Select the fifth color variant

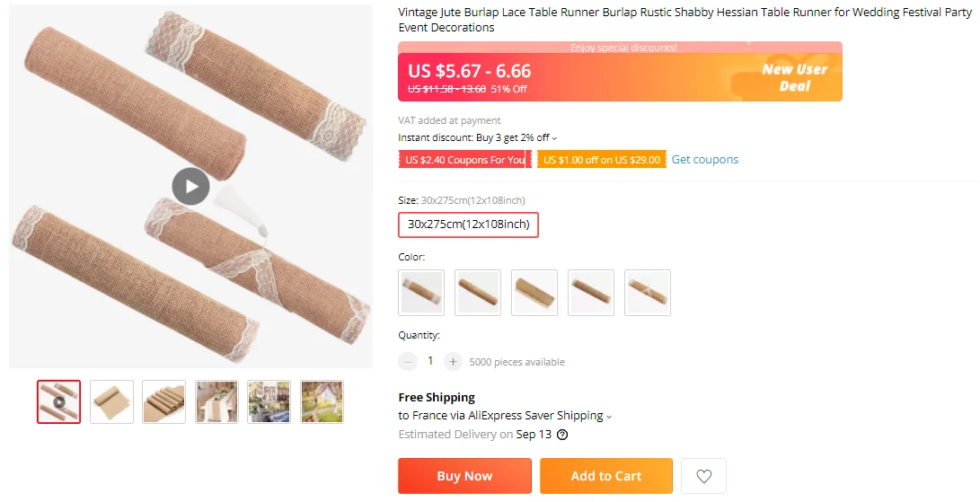click(648, 293)
